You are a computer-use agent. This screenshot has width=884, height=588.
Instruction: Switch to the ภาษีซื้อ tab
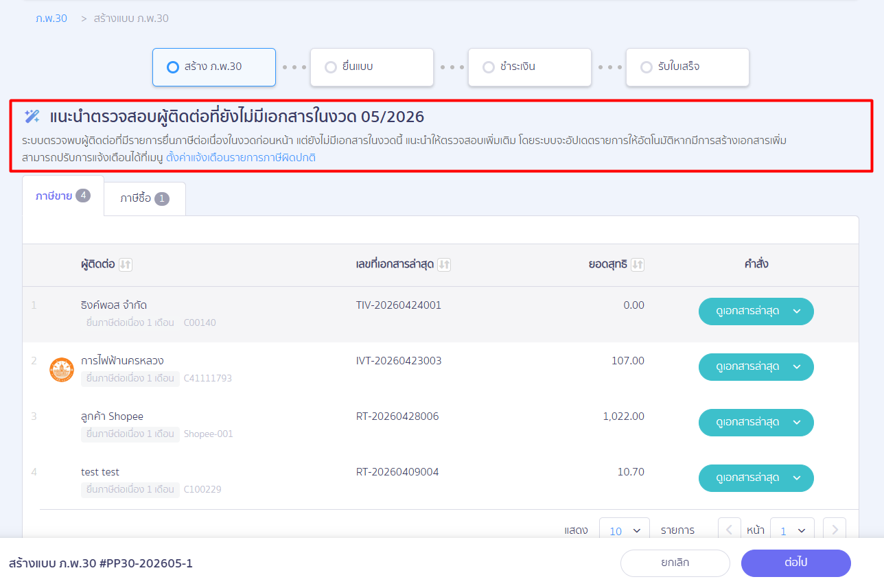[x=145, y=199]
